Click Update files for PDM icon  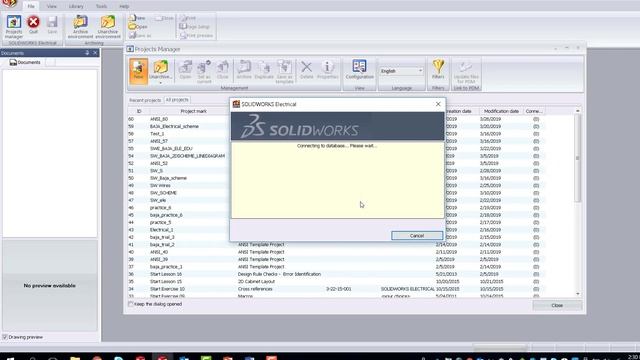click(466, 71)
